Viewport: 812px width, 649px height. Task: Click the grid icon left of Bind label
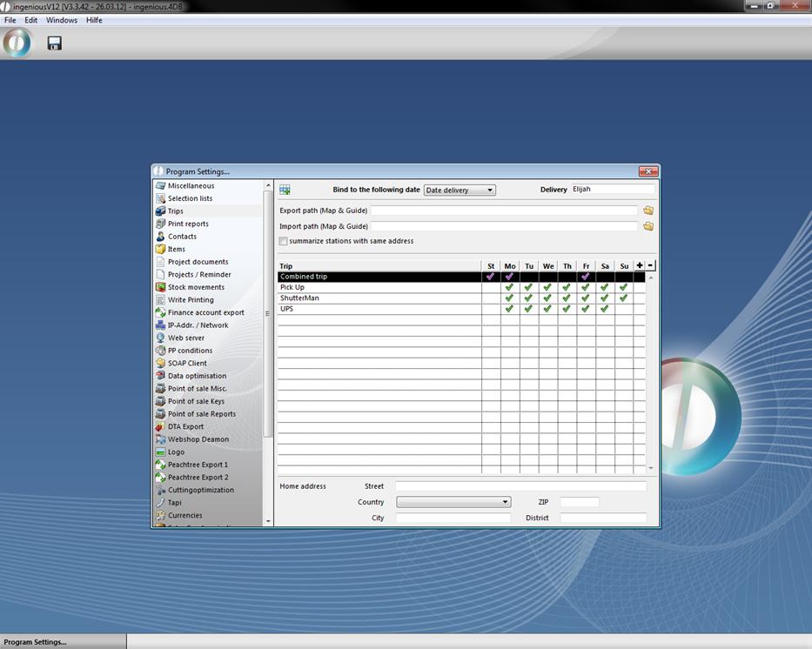285,190
